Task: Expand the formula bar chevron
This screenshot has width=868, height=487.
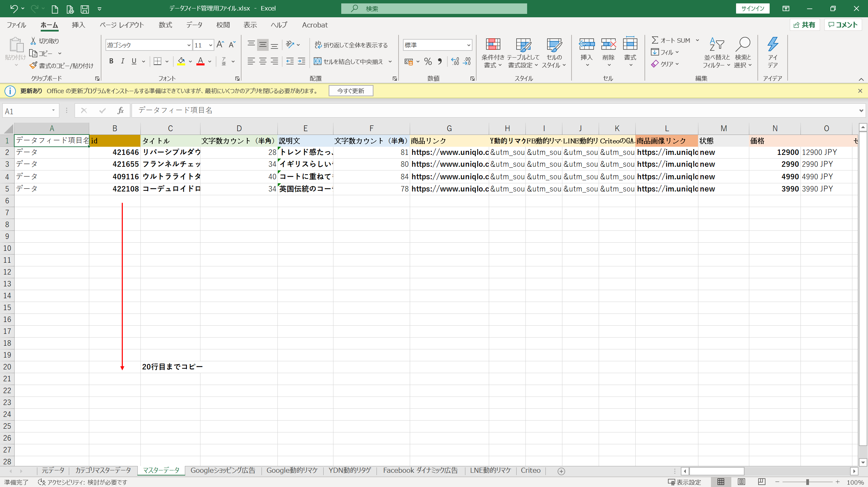Action: pyautogui.click(x=861, y=110)
